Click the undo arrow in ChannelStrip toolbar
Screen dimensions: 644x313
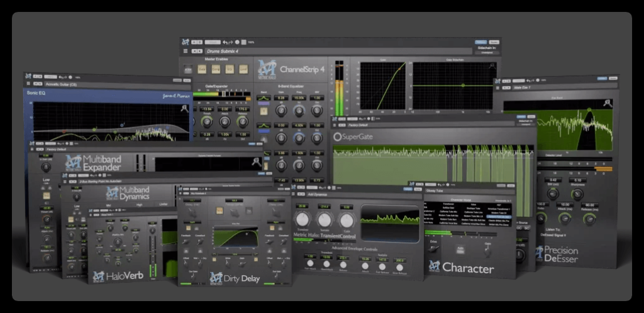225,42
